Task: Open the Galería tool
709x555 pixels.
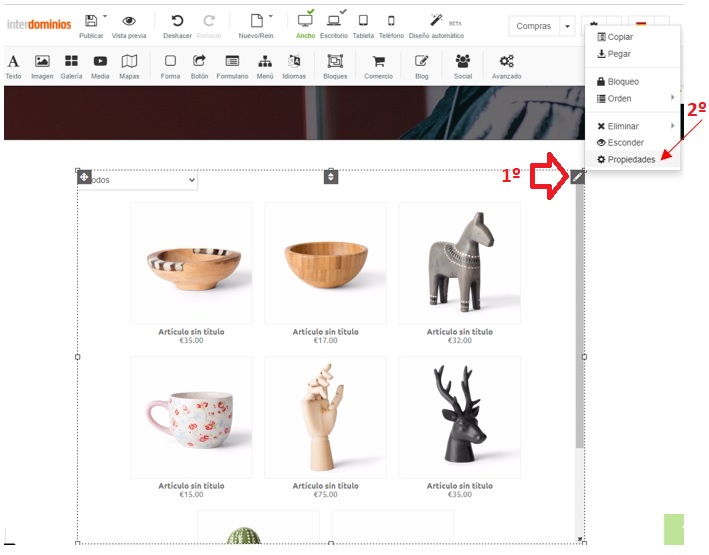Action: click(71, 66)
